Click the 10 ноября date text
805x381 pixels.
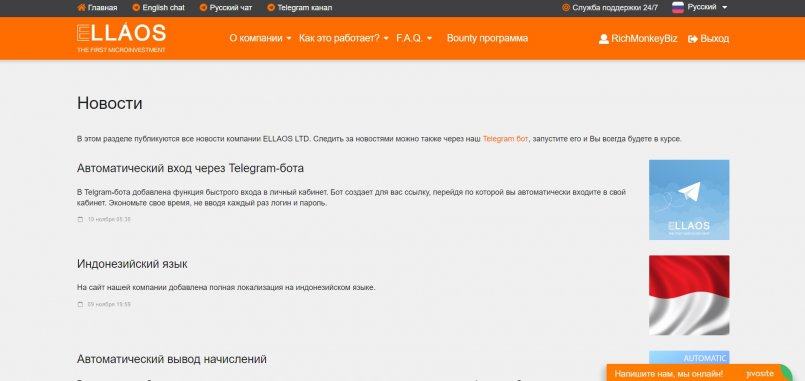[x=109, y=219]
